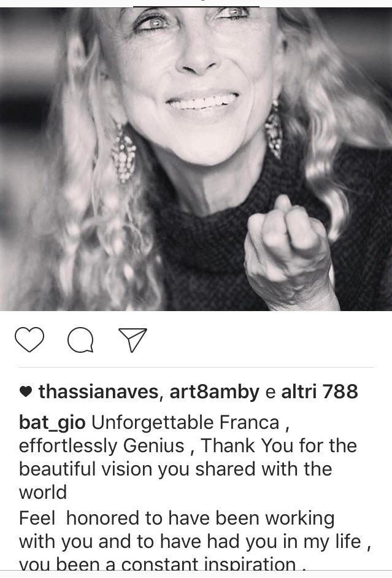Share the post using the paper plane icon

click(133, 340)
